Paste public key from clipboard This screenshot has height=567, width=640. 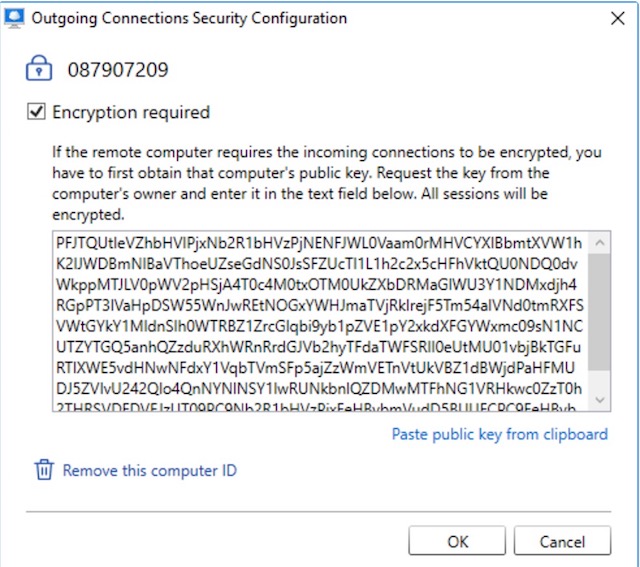tap(499, 434)
